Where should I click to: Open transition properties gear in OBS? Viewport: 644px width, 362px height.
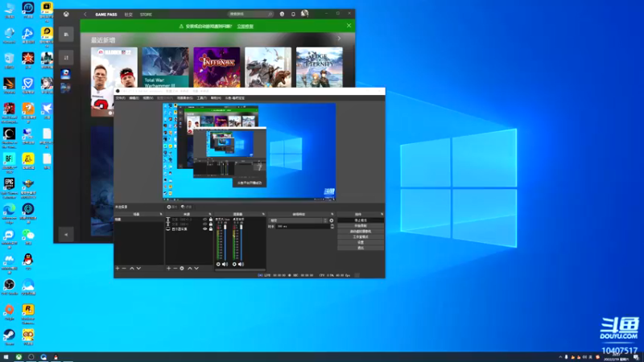332,220
